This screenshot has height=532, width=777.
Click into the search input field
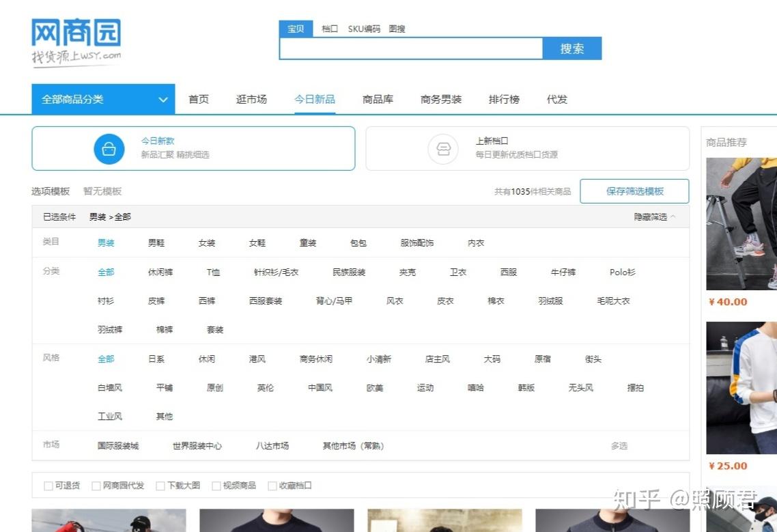tap(411, 48)
